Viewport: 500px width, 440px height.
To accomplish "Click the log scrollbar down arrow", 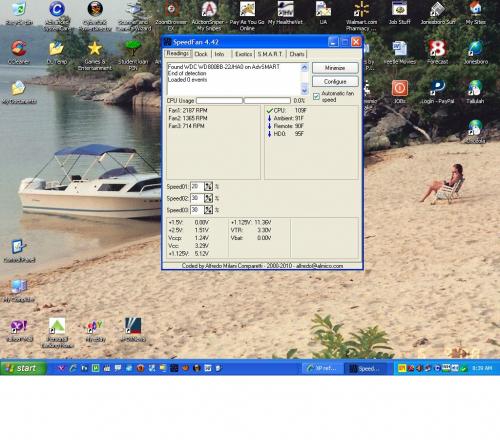I will 304,90.
